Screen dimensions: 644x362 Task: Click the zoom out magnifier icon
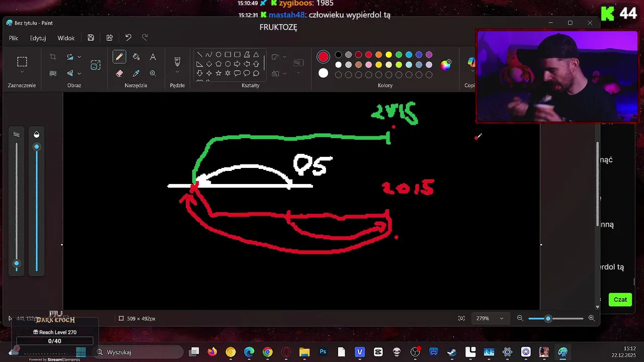[x=520, y=318]
